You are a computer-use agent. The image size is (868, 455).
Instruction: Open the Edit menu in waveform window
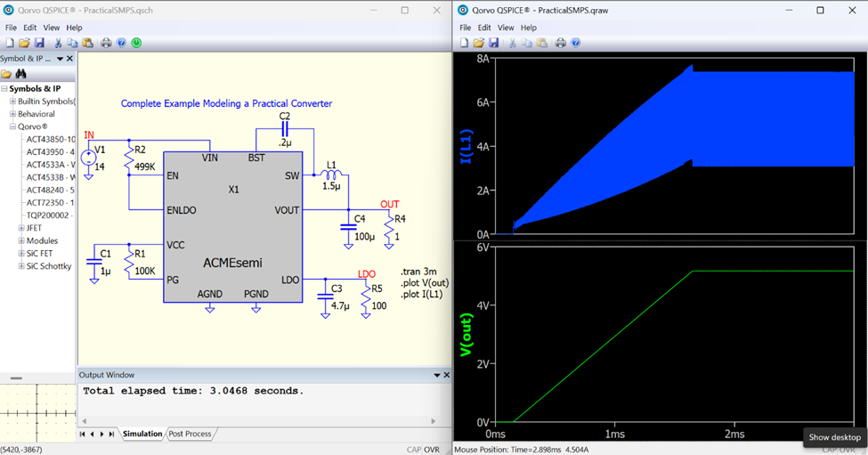point(484,28)
